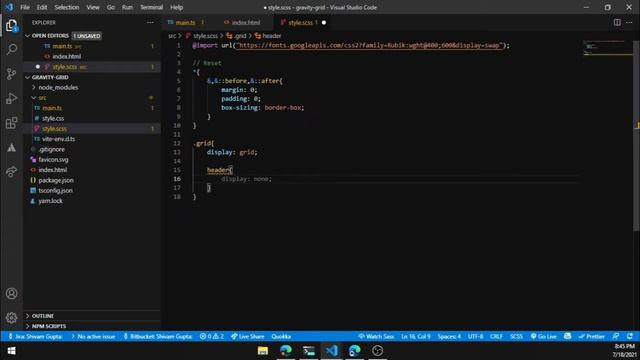
Task: Open the Help menu
Action: coord(176,7)
